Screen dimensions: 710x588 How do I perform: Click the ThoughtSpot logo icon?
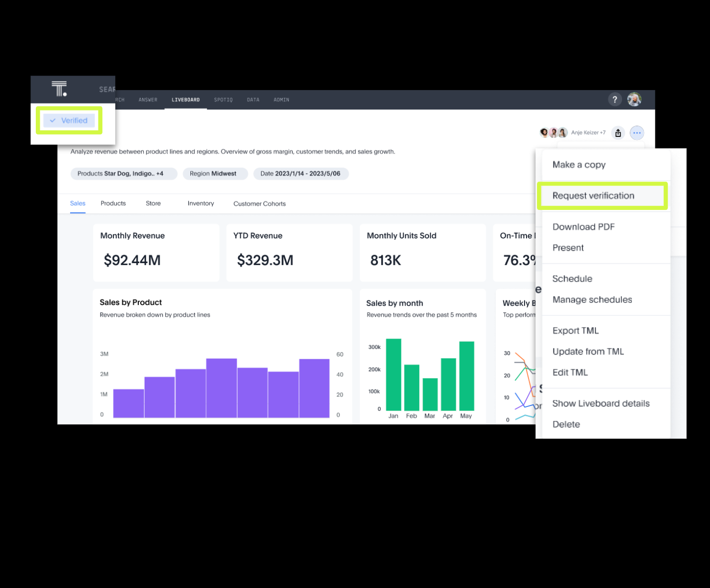point(59,89)
